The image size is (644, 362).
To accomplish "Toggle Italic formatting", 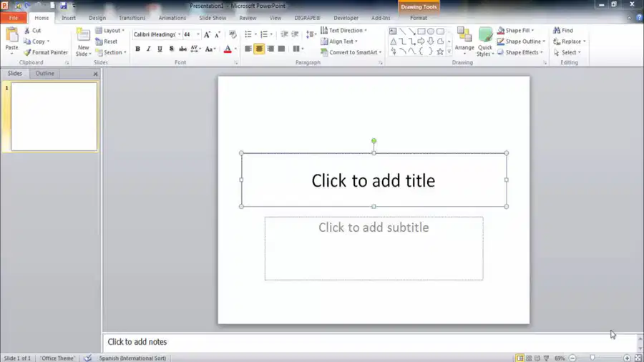I will tap(149, 49).
